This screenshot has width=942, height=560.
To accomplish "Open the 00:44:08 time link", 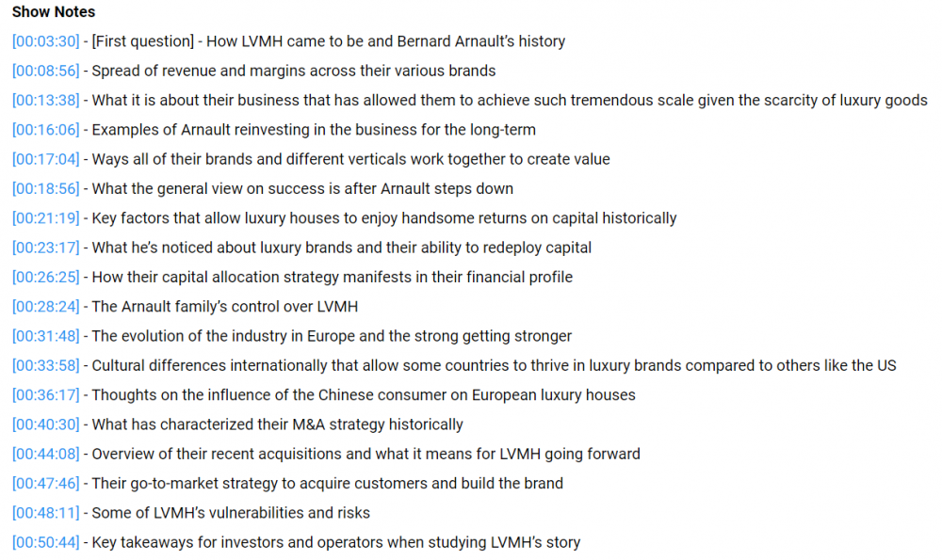I will 45,454.
